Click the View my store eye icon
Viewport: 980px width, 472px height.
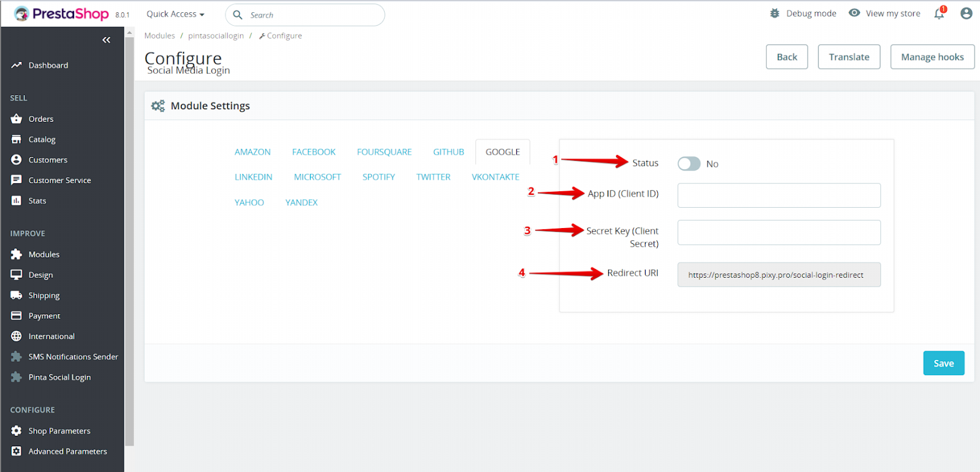854,13
